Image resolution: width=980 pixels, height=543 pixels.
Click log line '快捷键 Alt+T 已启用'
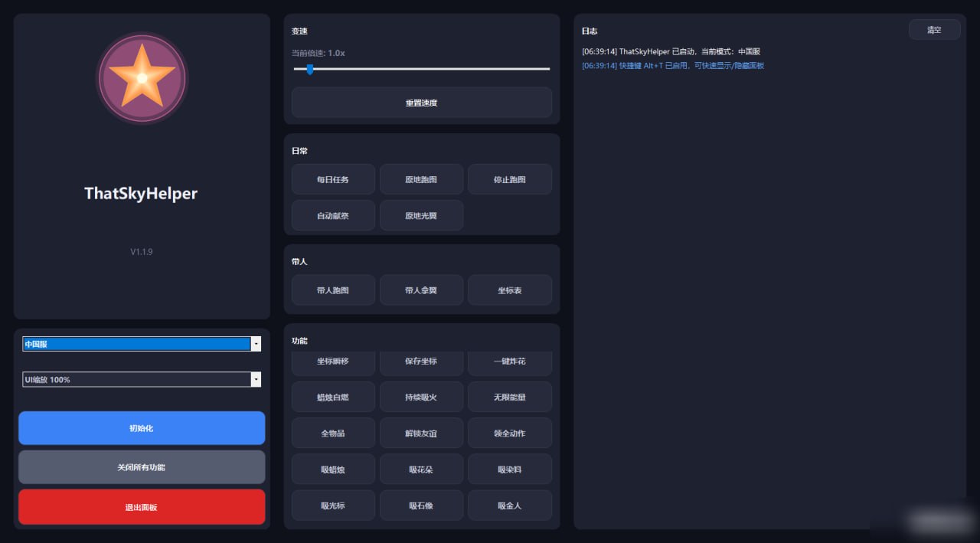point(673,65)
